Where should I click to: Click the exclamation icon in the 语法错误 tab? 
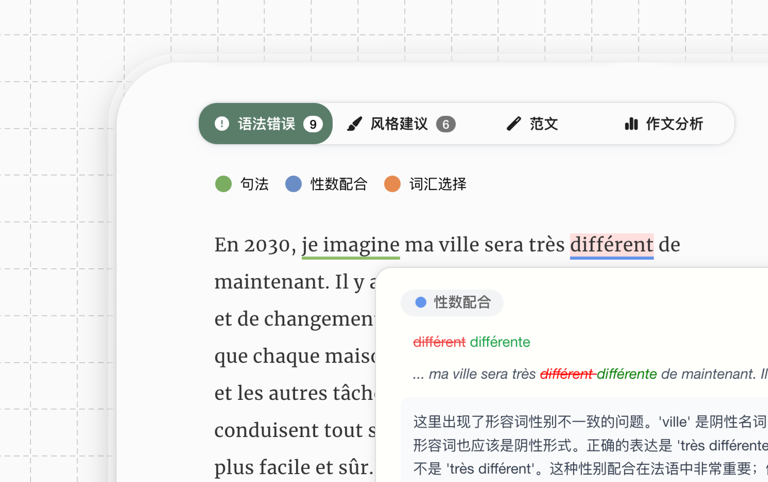(222, 124)
